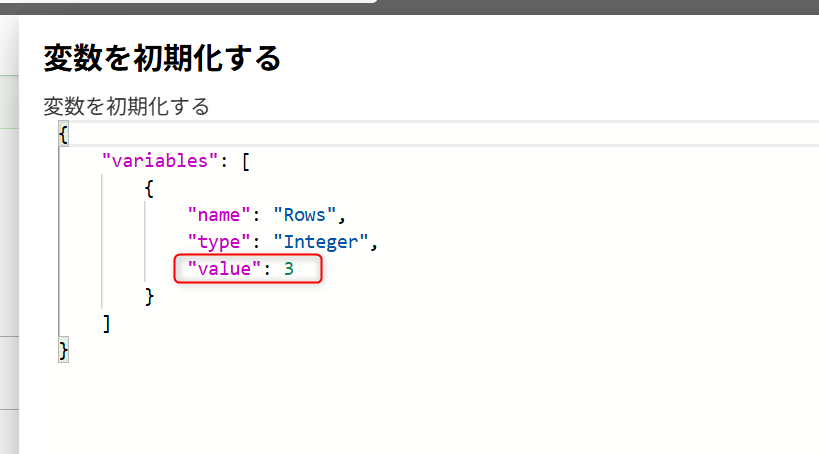This screenshot has width=819, height=454.
Task: Click the heading 変数を初期化する
Action: tap(162, 58)
